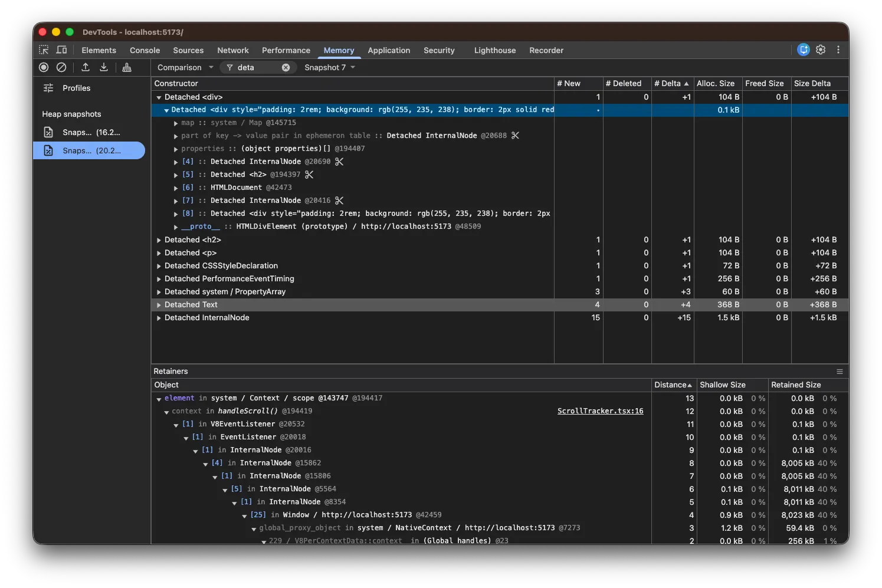The height and width of the screenshot is (588, 882).
Task: Collapse the V8EventListener @20532 retainer
Action: point(176,425)
